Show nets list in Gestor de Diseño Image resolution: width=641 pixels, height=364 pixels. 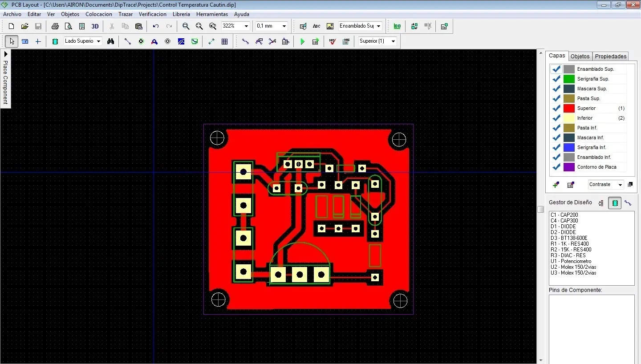(x=628, y=203)
